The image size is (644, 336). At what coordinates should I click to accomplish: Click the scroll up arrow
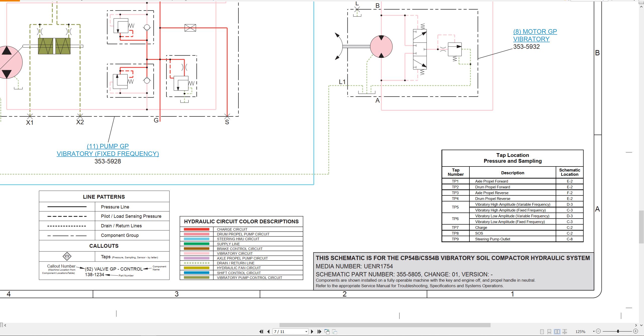pyautogui.click(x=641, y=7)
